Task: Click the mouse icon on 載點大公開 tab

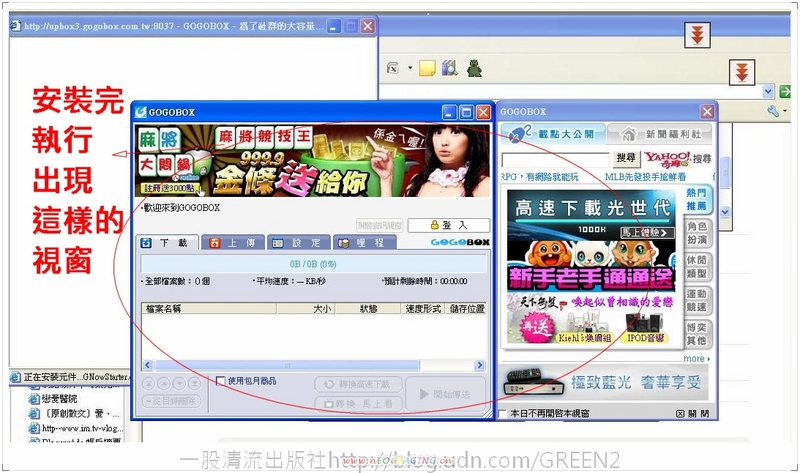Action: [519, 134]
